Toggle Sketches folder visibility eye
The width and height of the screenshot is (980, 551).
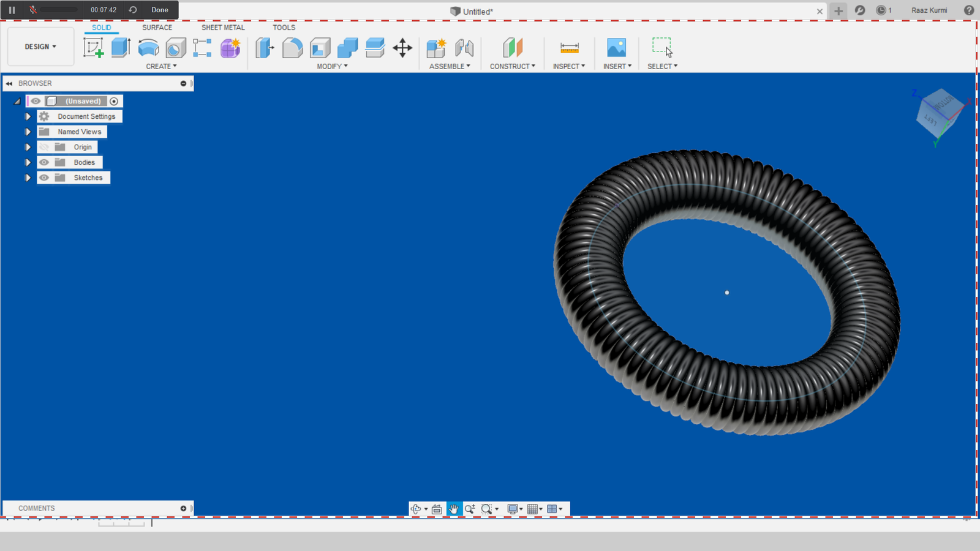(44, 178)
